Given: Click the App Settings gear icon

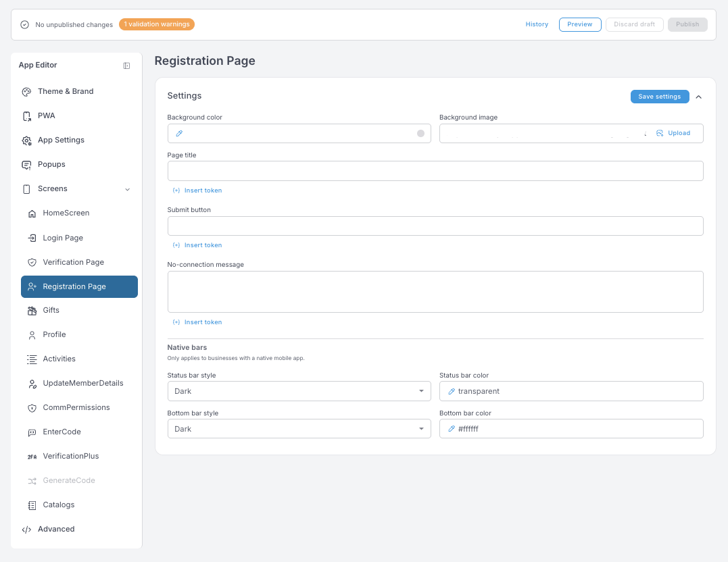Looking at the screenshot, I should pyautogui.click(x=26, y=140).
